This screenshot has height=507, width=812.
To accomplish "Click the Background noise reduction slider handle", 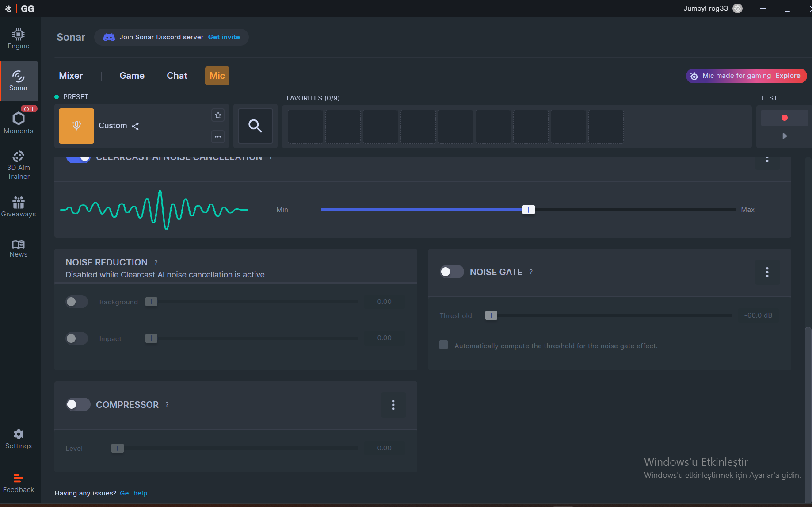I will coord(151,302).
